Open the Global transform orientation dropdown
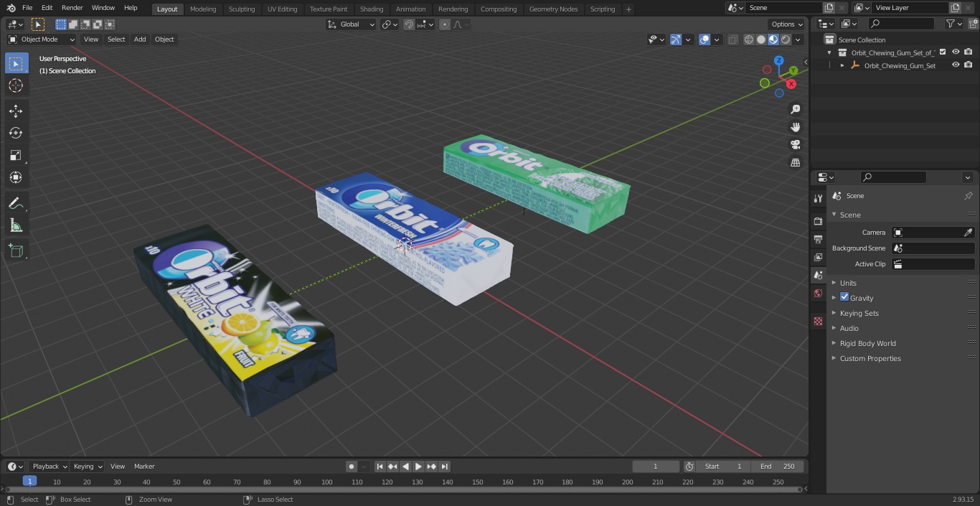This screenshot has width=980, height=506. (x=352, y=24)
